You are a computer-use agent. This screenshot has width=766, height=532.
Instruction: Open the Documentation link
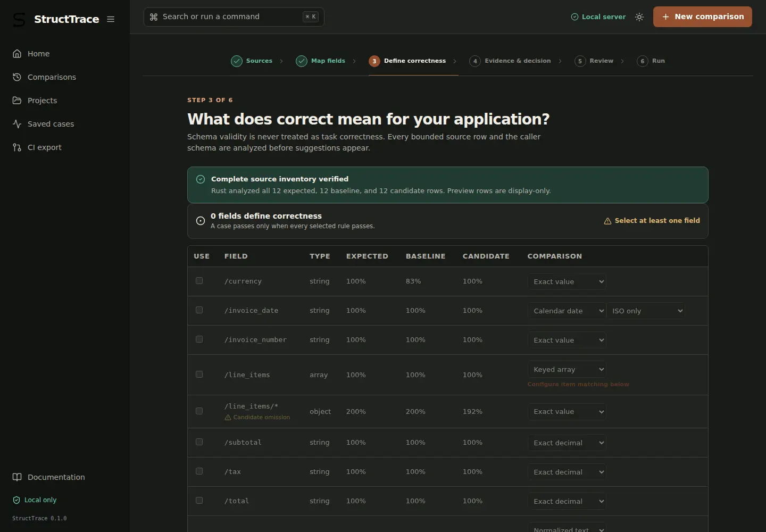click(x=65, y=477)
